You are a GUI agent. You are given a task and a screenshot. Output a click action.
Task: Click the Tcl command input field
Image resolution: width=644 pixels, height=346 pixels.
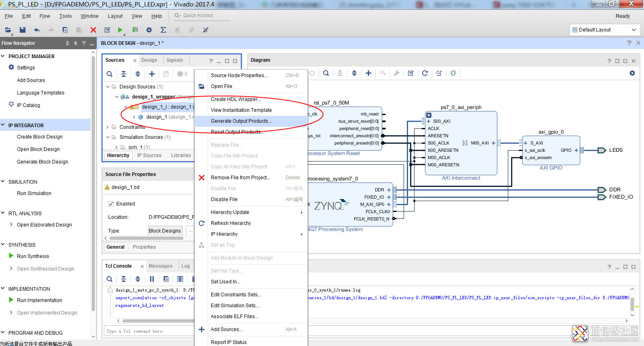coord(149,331)
